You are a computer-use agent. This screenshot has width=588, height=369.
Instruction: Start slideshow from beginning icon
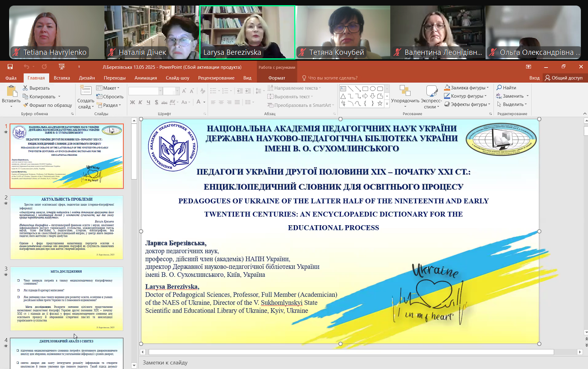point(62,67)
